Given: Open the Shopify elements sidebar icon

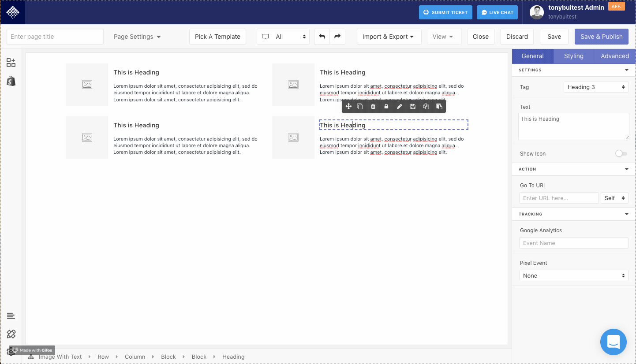Looking at the screenshot, I should (11, 81).
